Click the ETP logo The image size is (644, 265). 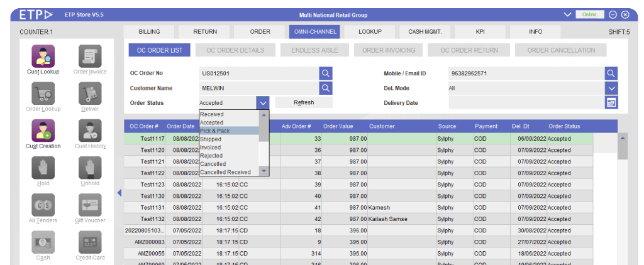coord(36,15)
